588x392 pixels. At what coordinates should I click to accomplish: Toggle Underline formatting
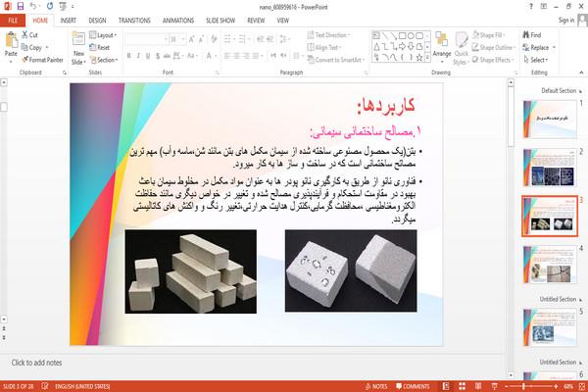[x=148, y=56]
